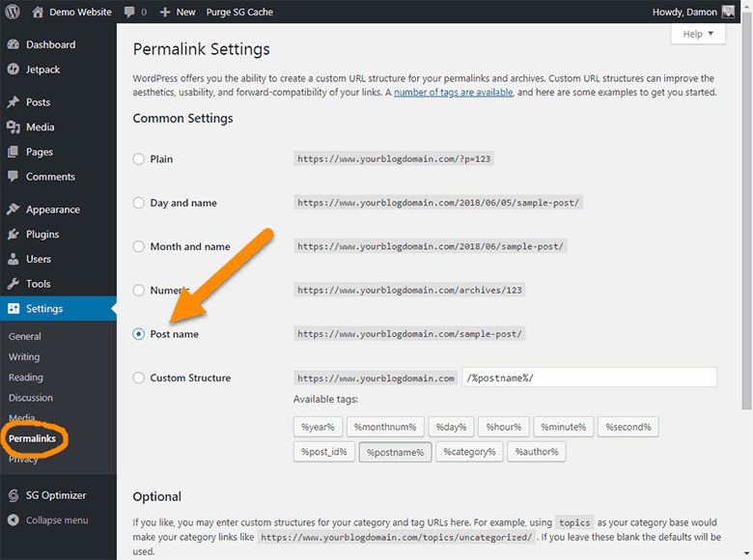Click the Collapse menu arrow icon
753x560 pixels.
pyautogui.click(x=14, y=520)
